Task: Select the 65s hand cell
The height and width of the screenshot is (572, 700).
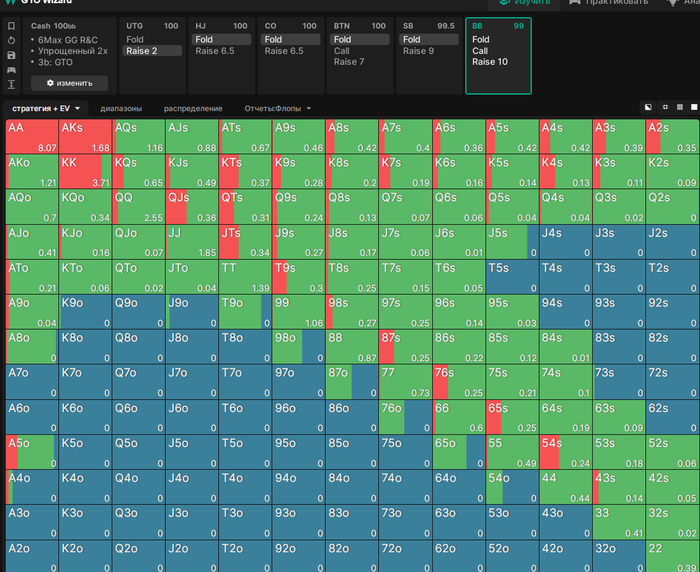Action: click(512, 417)
